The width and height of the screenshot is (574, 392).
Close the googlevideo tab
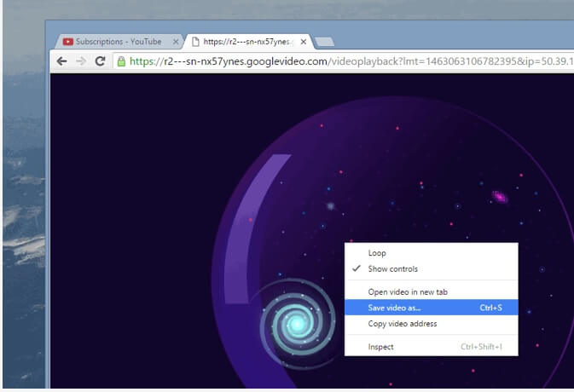(304, 42)
